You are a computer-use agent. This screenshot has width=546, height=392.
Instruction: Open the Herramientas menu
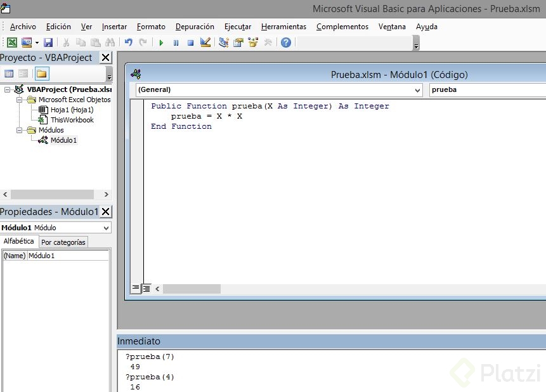pos(283,27)
